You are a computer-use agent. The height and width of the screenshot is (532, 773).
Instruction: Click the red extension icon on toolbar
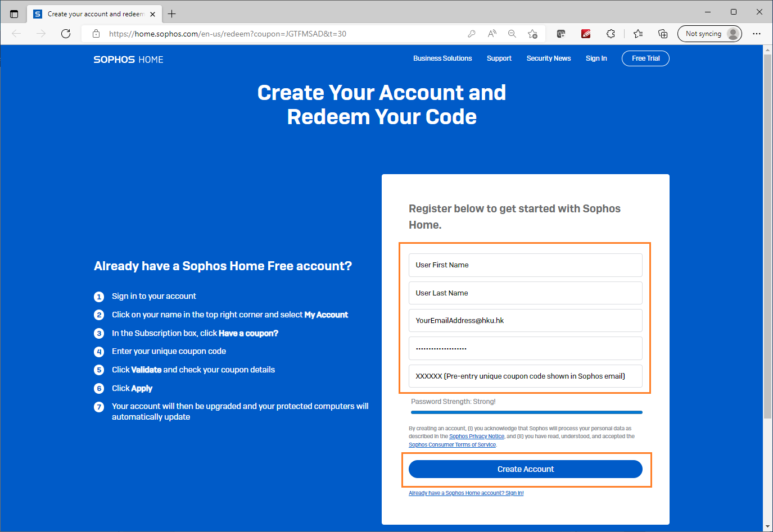tap(586, 34)
